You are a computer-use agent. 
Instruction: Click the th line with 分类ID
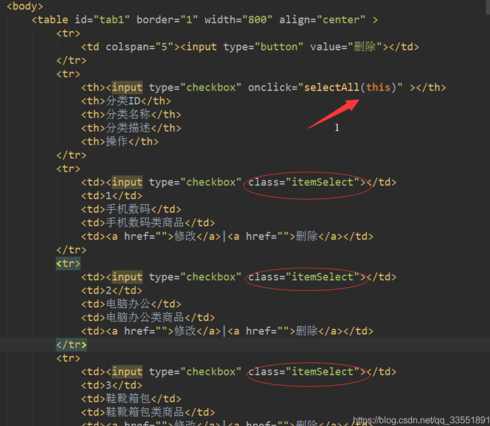(x=126, y=101)
